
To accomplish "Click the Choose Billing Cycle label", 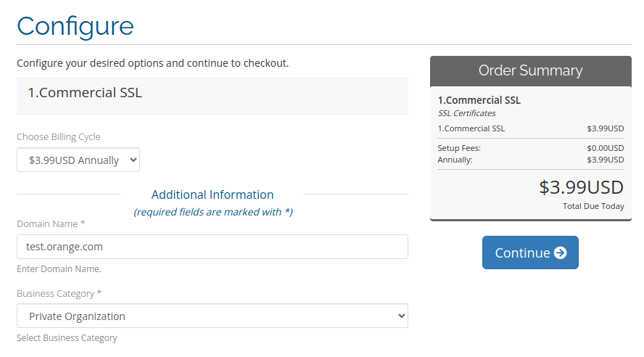I will 59,137.
